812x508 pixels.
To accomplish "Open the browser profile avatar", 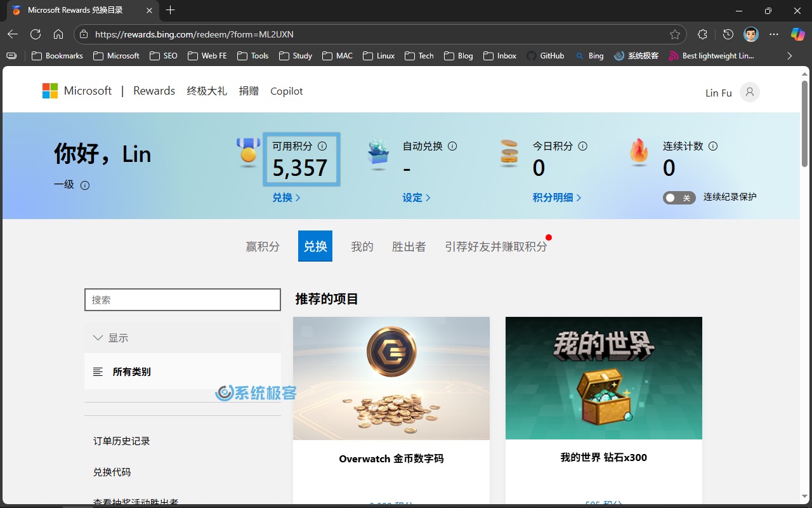I will [x=751, y=34].
